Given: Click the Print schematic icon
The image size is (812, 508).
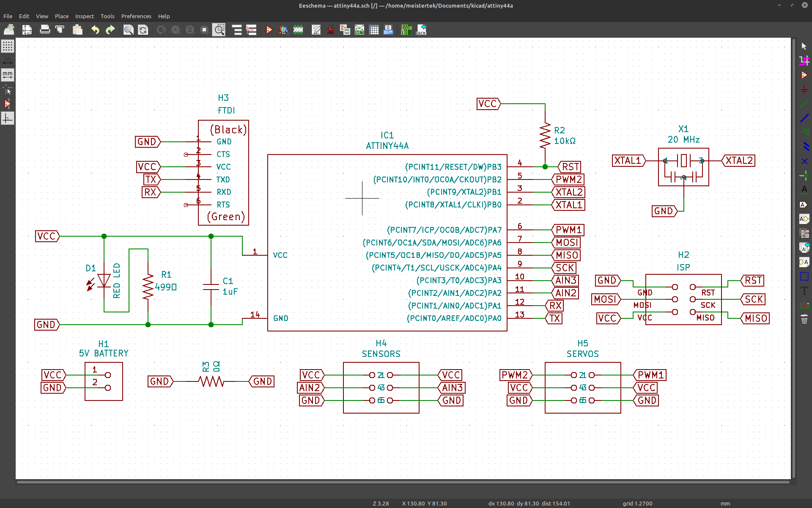Looking at the screenshot, I should point(44,30).
